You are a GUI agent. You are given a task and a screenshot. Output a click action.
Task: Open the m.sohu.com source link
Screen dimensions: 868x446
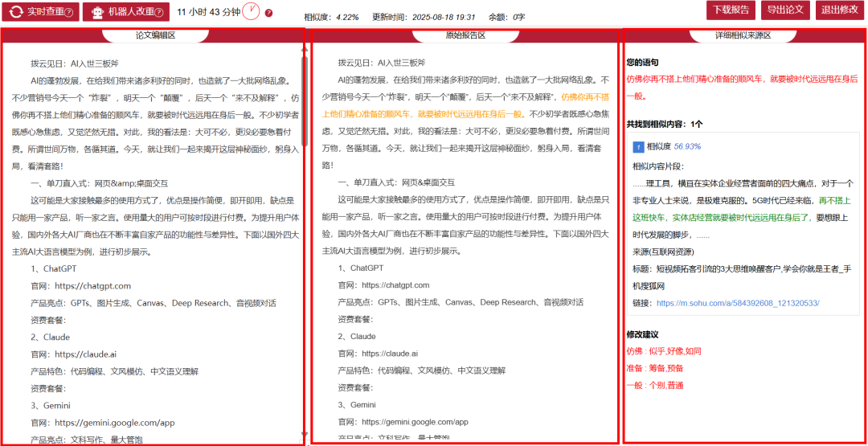(x=737, y=303)
